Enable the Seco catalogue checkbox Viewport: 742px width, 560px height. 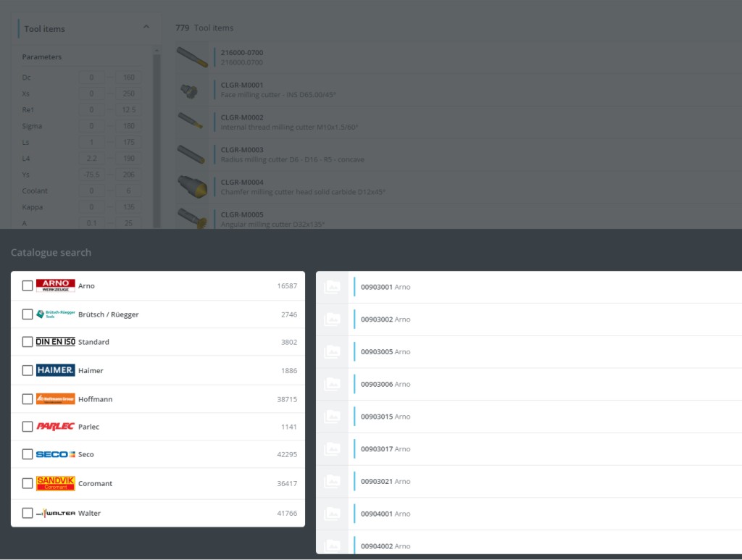click(28, 454)
